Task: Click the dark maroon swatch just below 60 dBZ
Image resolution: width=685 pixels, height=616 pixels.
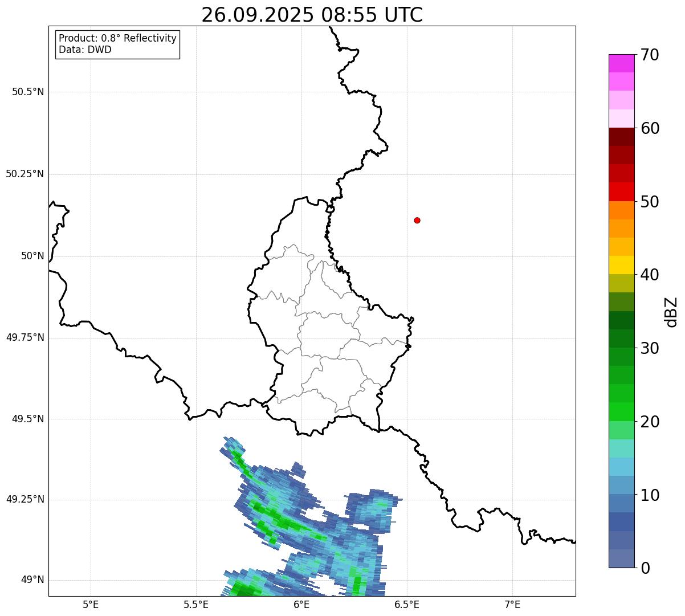Action: click(x=621, y=137)
